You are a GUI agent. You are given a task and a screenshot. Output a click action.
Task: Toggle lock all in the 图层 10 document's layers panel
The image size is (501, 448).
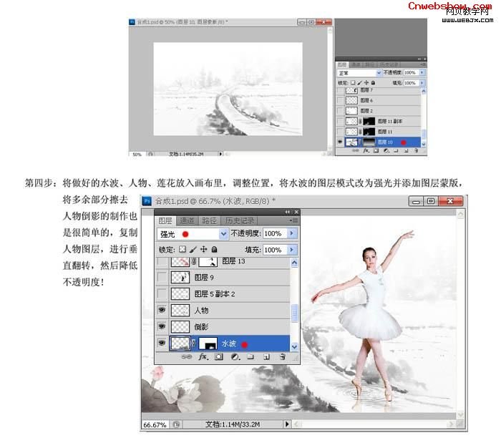(x=373, y=83)
